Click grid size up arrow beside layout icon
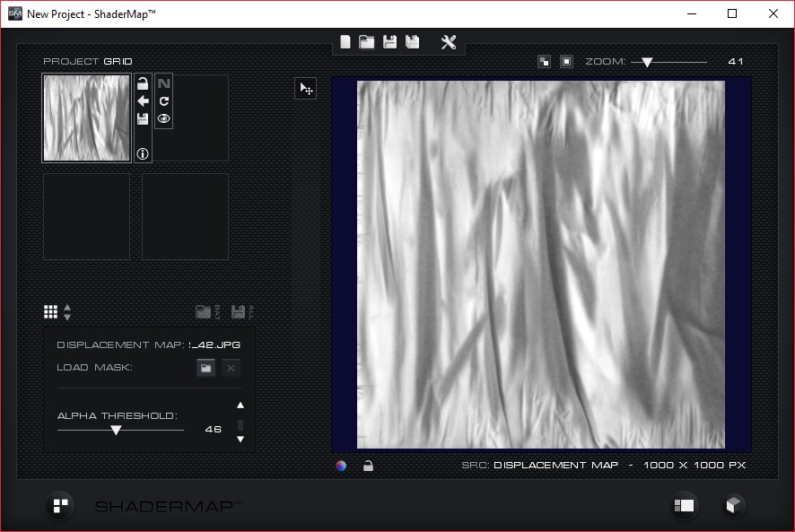Image resolution: width=795 pixels, height=532 pixels. [67, 308]
